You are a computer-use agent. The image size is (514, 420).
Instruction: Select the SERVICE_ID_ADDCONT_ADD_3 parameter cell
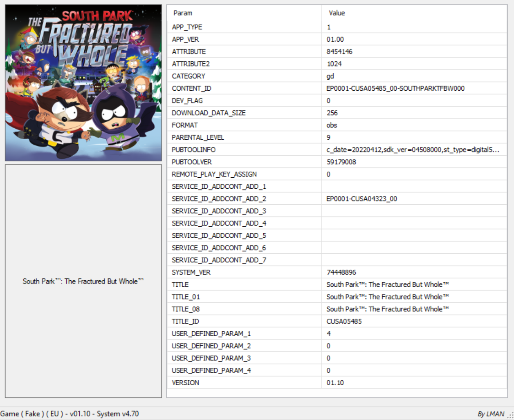244,211
